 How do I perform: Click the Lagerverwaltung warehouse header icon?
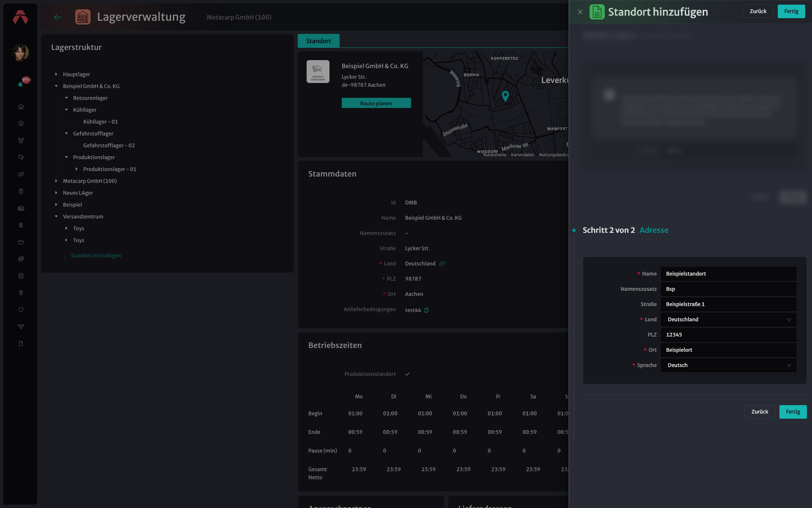coord(82,17)
